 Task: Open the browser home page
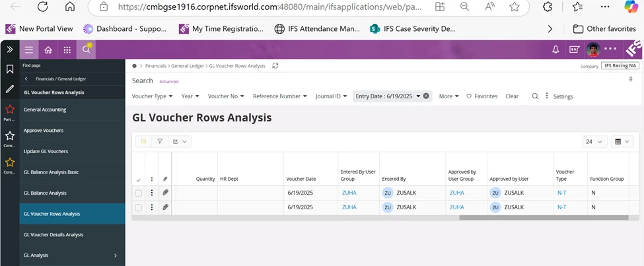pyautogui.click(x=70, y=7)
